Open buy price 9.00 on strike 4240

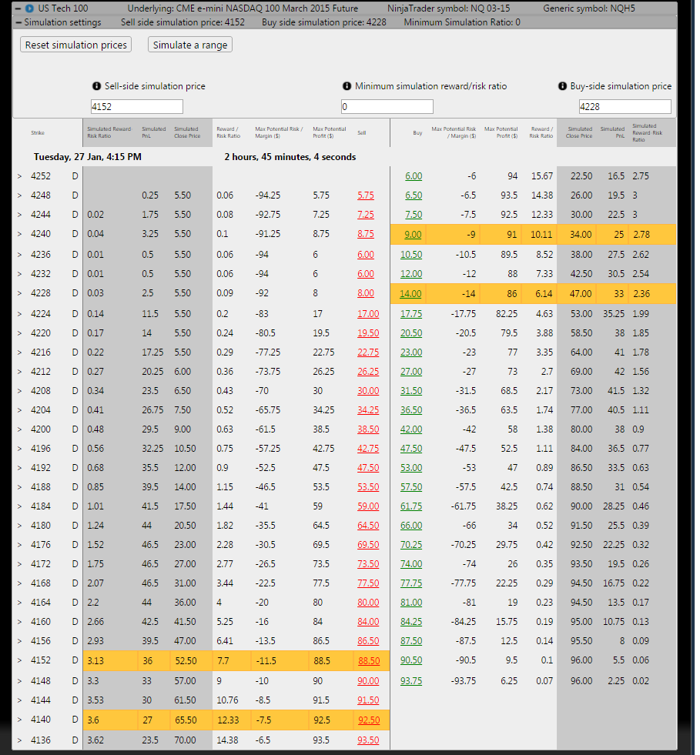(413, 235)
